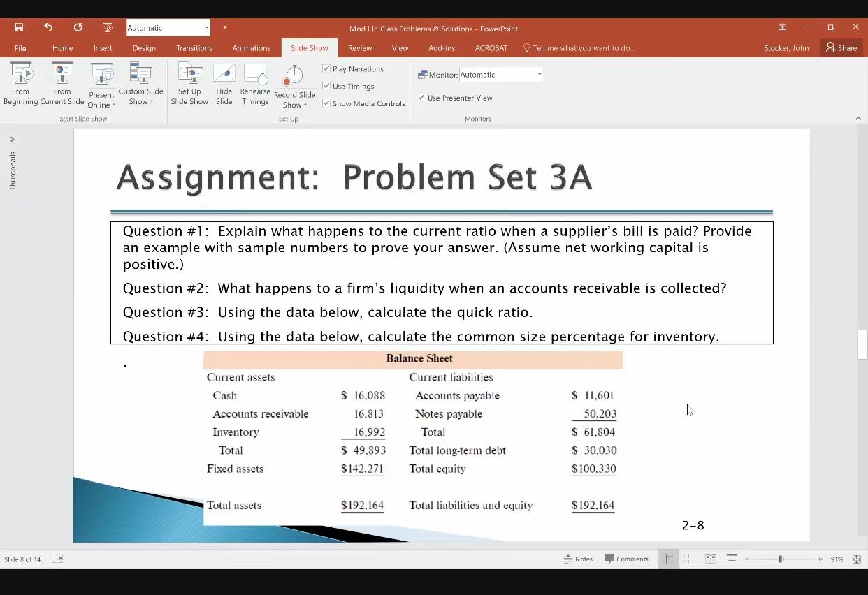The image size is (868, 595).
Task: Uncheck Play Narrations
Action: point(326,68)
